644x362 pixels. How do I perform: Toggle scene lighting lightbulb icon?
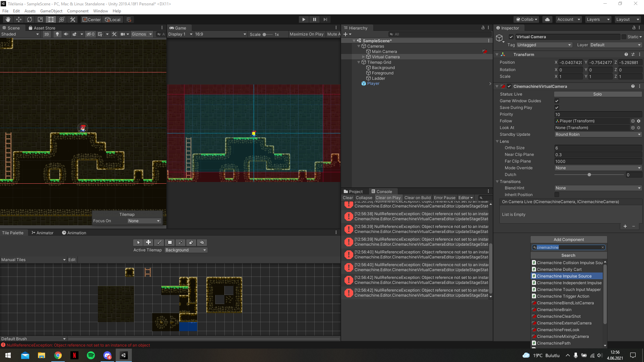57,34
